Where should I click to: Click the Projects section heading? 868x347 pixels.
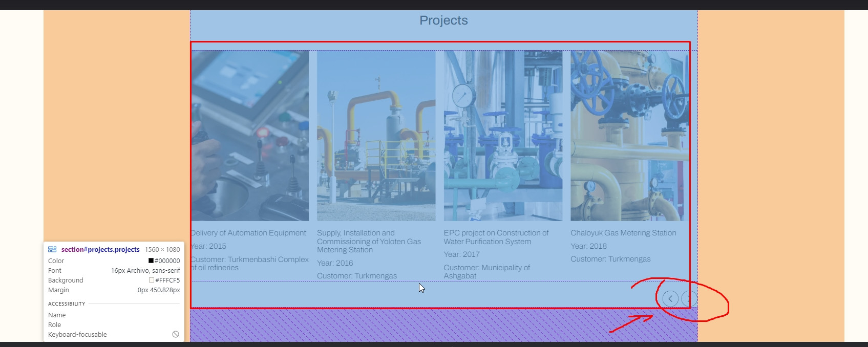[443, 20]
